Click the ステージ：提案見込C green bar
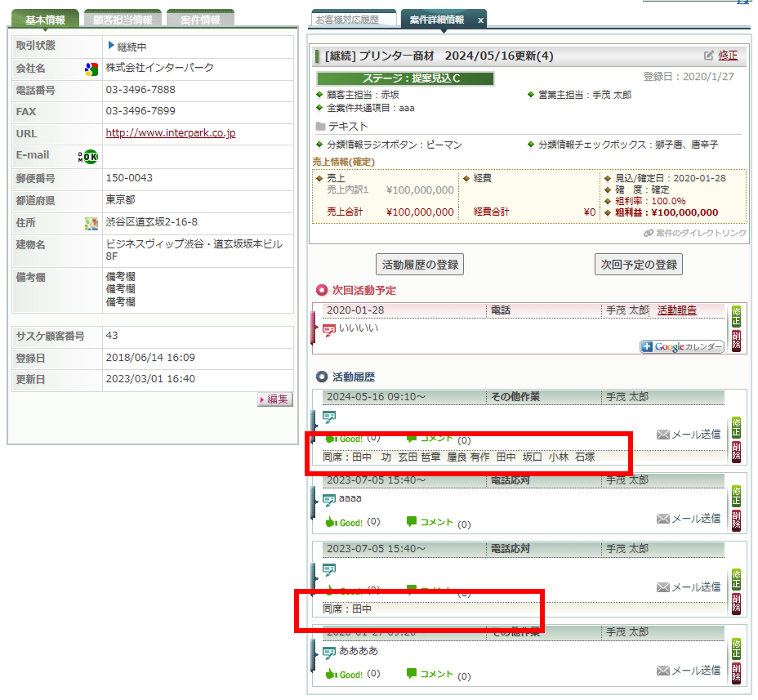Viewport: 758px width, 700px height. click(x=404, y=78)
